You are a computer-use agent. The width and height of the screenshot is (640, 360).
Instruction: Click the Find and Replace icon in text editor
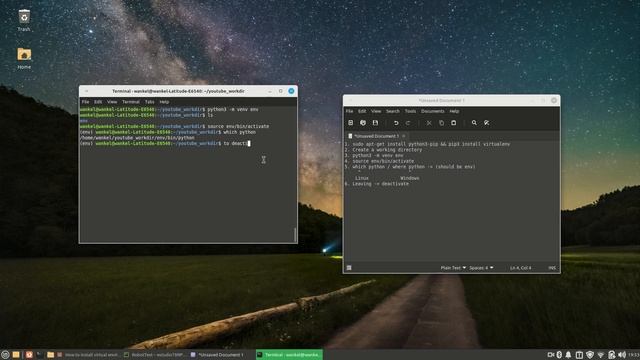(487, 122)
